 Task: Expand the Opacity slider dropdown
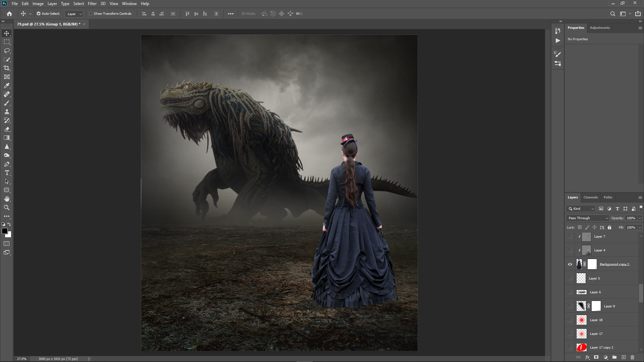click(x=640, y=218)
